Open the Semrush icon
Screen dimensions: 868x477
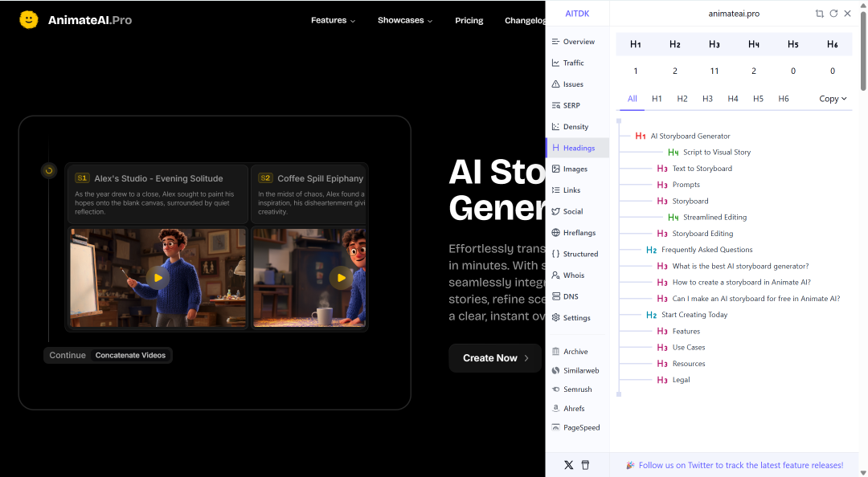coord(555,389)
